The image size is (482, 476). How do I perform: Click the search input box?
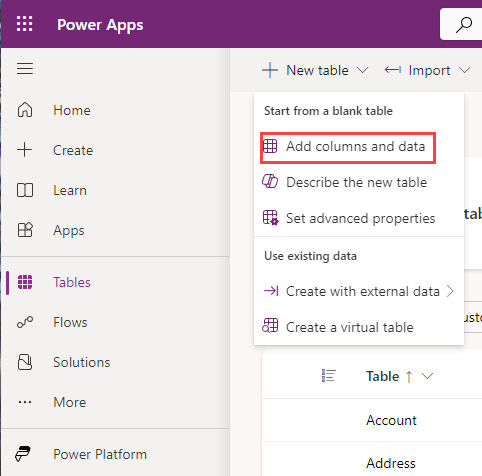point(461,24)
